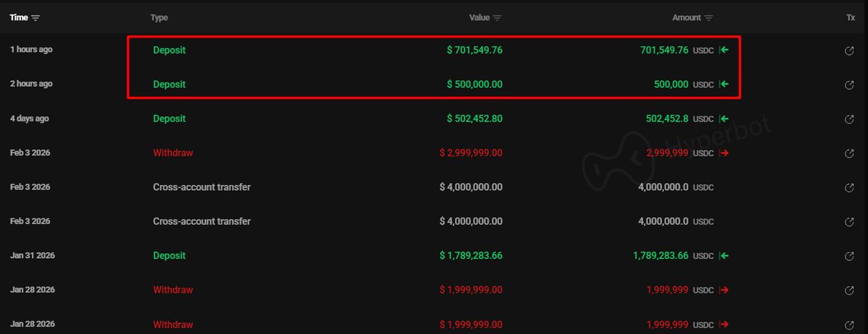The image size is (868, 334).
Task: Open the Amount column filter
Action: (709, 18)
